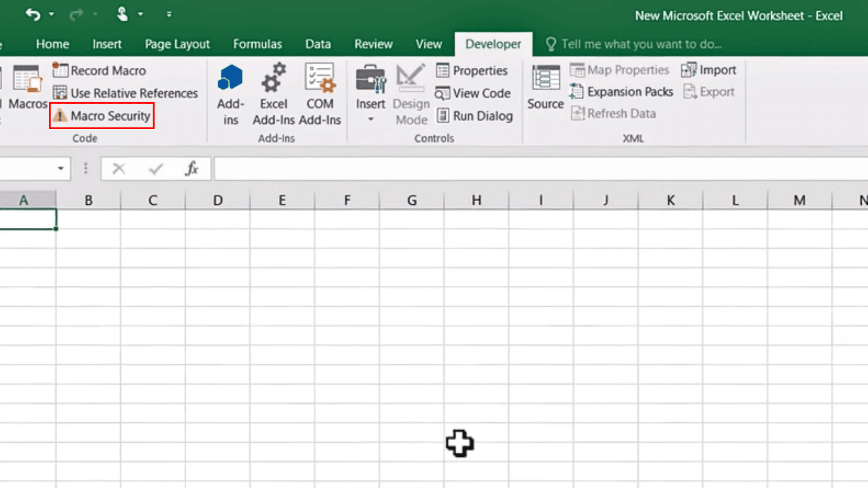Click the Redo arrow icon

[76, 14]
